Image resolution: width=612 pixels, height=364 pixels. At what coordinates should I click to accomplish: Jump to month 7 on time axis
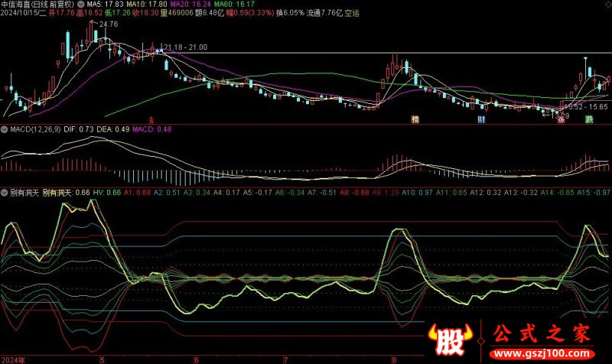tap(285, 359)
